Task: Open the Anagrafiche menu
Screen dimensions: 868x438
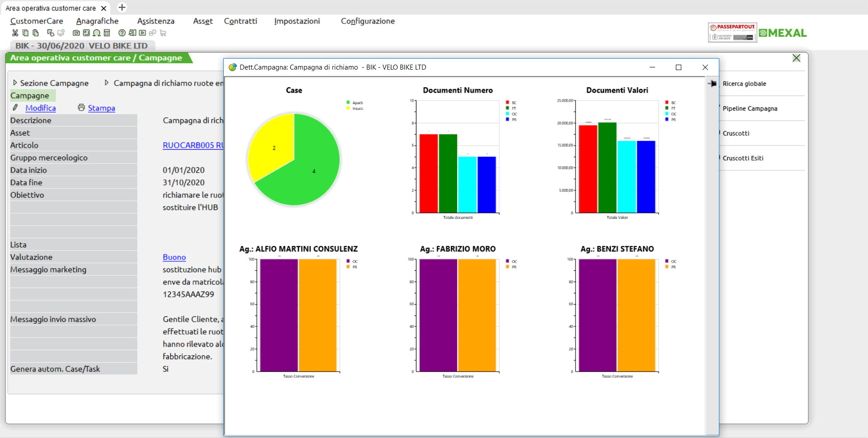Action: click(x=97, y=21)
